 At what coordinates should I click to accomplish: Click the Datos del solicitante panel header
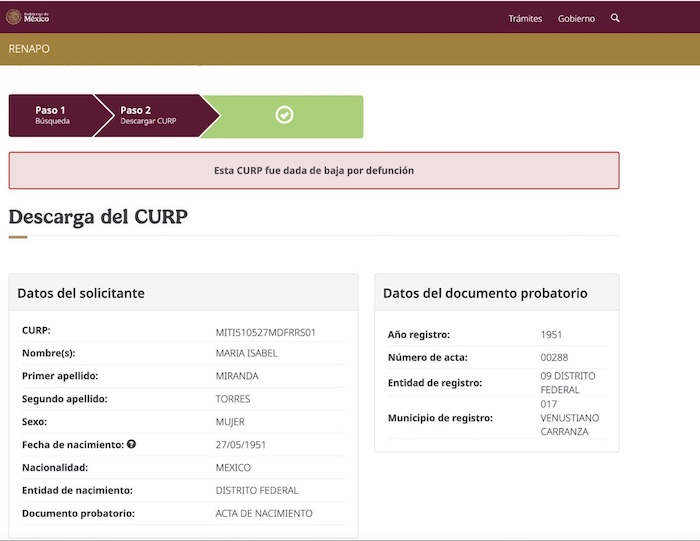coord(81,293)
